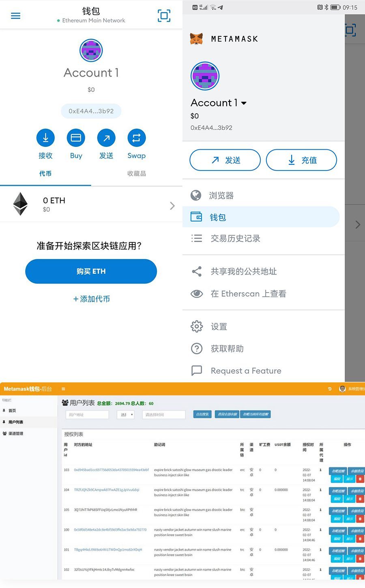
Task: Select the 接收 receive icon
Action: 45,138
